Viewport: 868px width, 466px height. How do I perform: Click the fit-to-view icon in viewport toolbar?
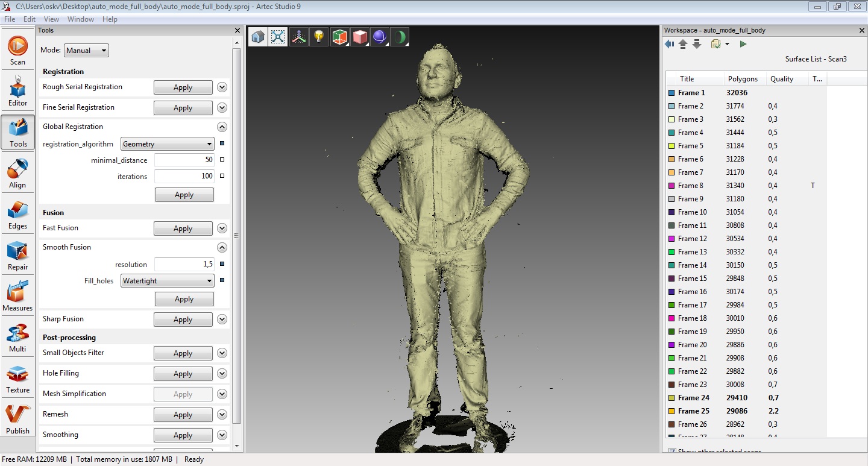click(278, 37)
